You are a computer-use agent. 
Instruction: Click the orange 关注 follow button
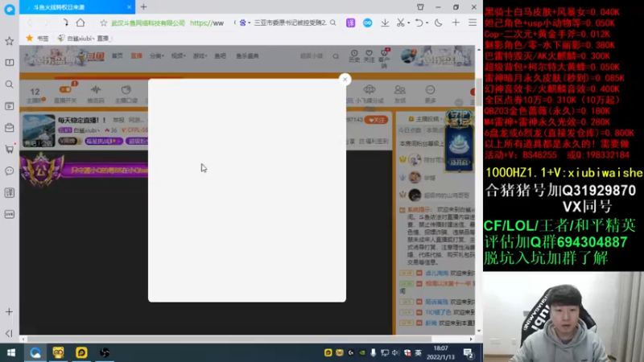pos(377,120)
